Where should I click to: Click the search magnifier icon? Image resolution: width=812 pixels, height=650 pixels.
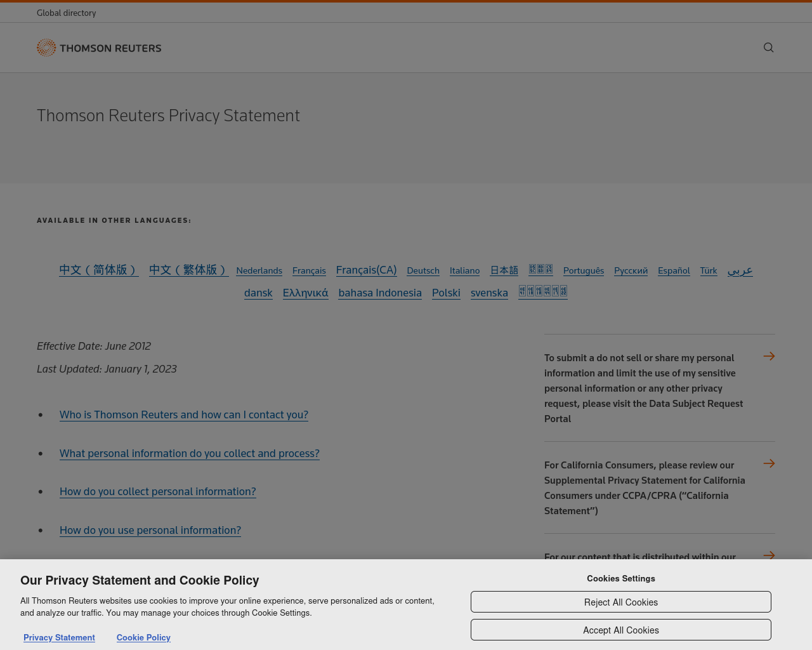(768, 48)
